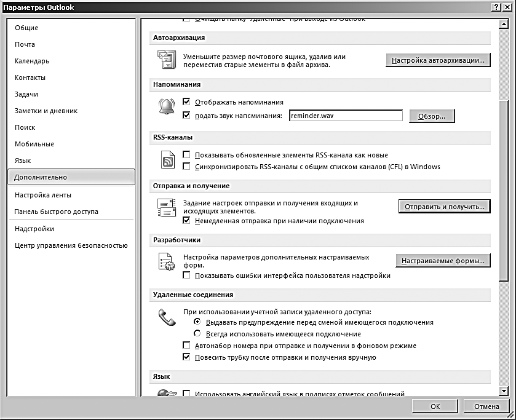Click the AutoArchive cabinet icon
The width and height of the screenshot is (516, 420).
pos(167,60)
